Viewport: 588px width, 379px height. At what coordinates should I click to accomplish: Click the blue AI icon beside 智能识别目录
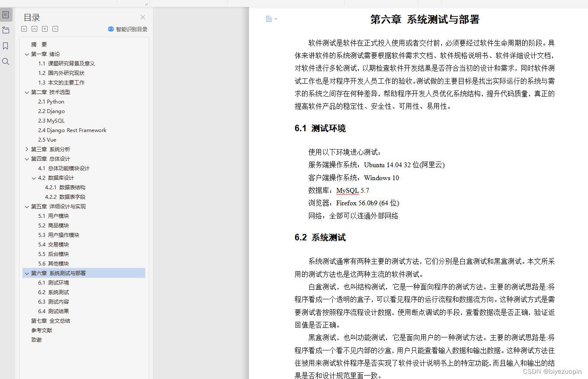(x=111, y=29)
